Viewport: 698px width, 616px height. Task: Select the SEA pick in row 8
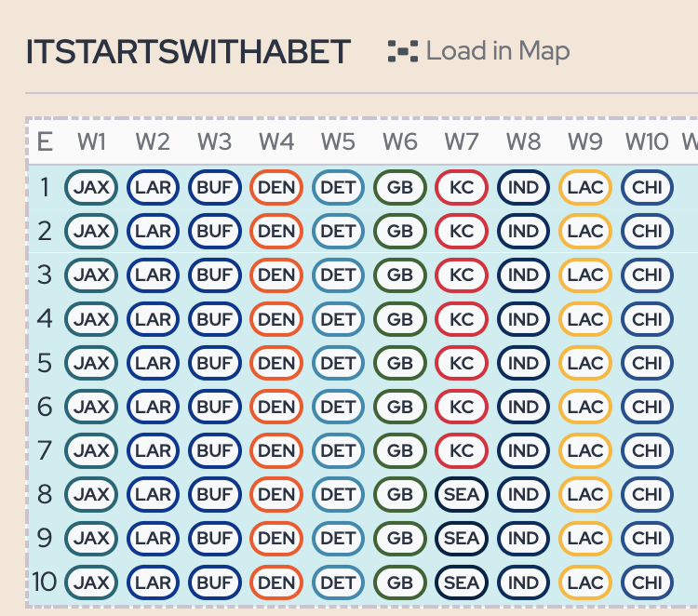tap(462, 494)
